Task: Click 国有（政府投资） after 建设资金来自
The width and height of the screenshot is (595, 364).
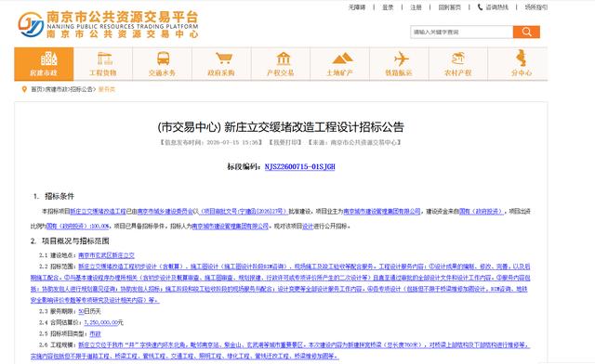Action: pos(482,211)
